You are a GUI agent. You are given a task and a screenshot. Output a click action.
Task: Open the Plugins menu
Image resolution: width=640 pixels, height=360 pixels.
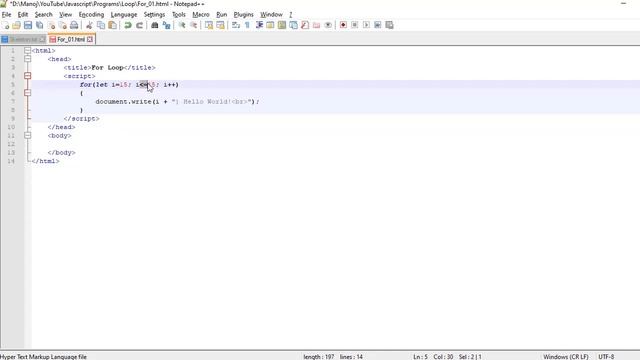(244, 14)
